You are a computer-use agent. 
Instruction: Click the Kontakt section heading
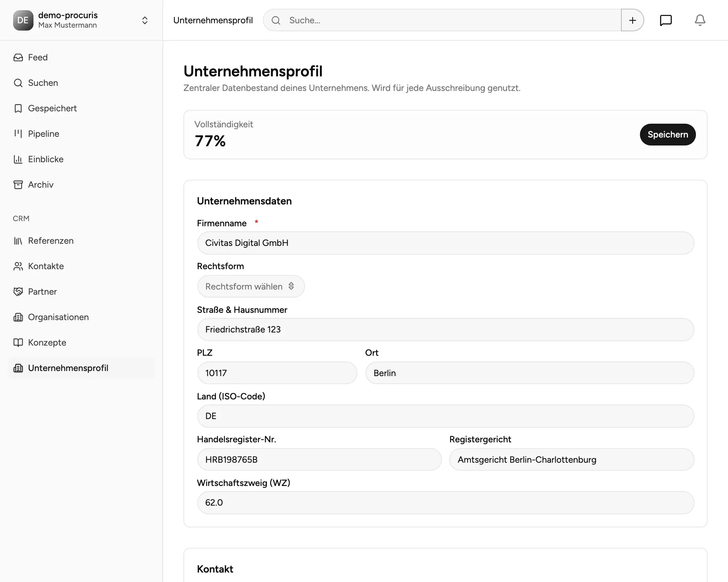tap(215, 569)
